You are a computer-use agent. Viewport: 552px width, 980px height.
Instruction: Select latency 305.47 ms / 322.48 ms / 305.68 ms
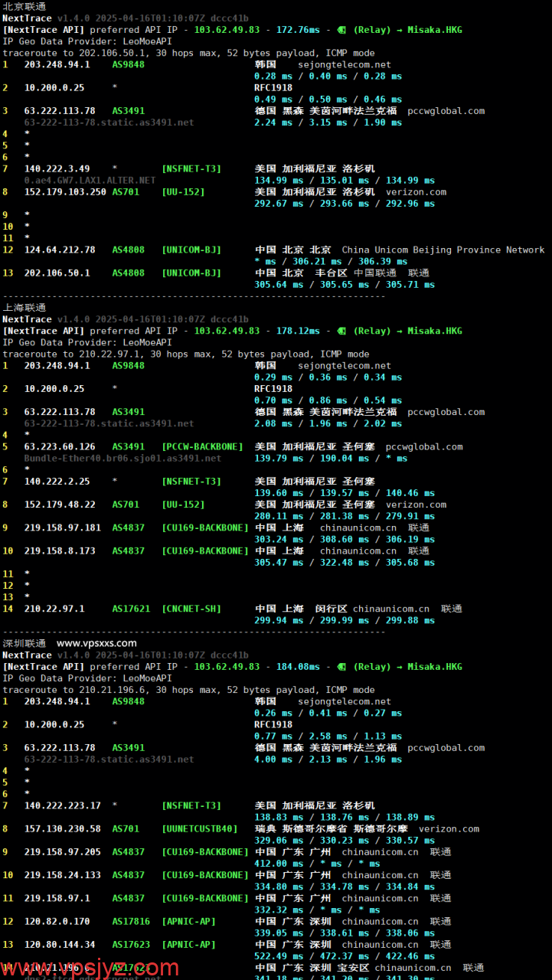(345, 562)
